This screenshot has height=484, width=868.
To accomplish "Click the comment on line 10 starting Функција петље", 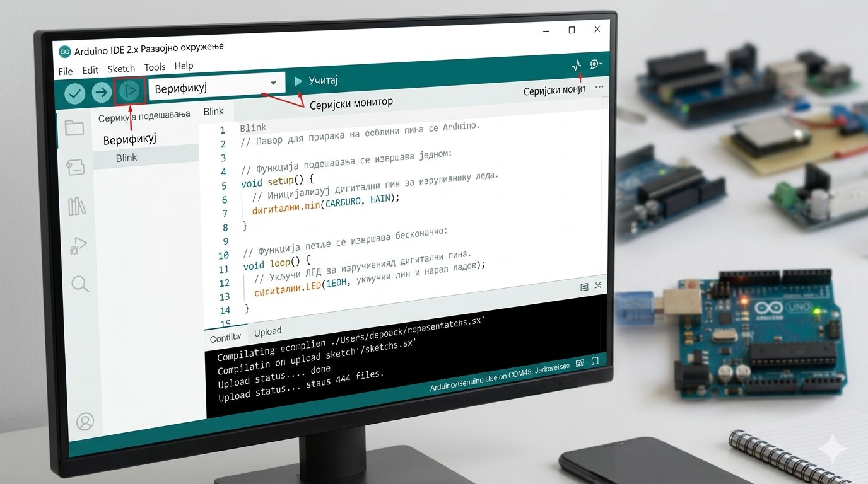I will [345, 242].
